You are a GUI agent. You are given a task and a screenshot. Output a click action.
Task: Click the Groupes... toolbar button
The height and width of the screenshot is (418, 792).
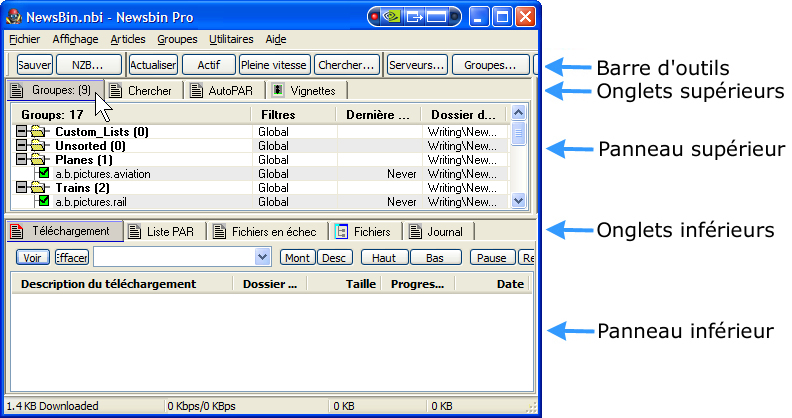click(490, 65)
